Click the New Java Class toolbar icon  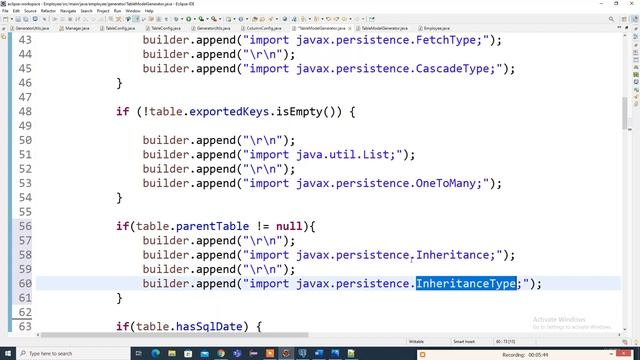241,19
